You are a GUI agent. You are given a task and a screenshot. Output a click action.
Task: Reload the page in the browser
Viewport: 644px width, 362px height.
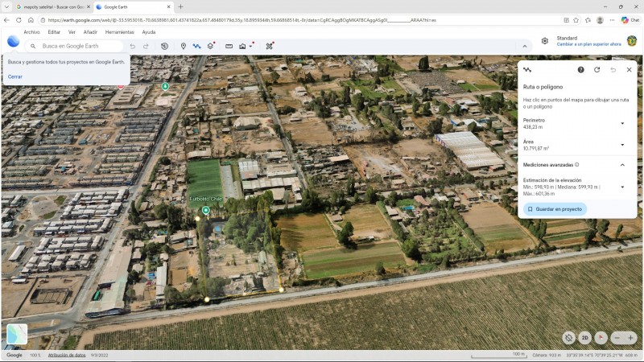[x=19, y=19]
